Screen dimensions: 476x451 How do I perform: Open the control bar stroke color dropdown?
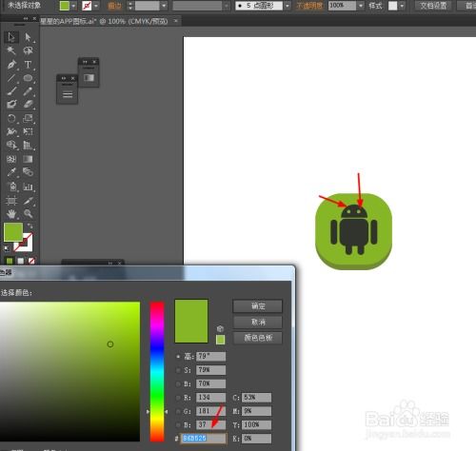coord(96,6)
